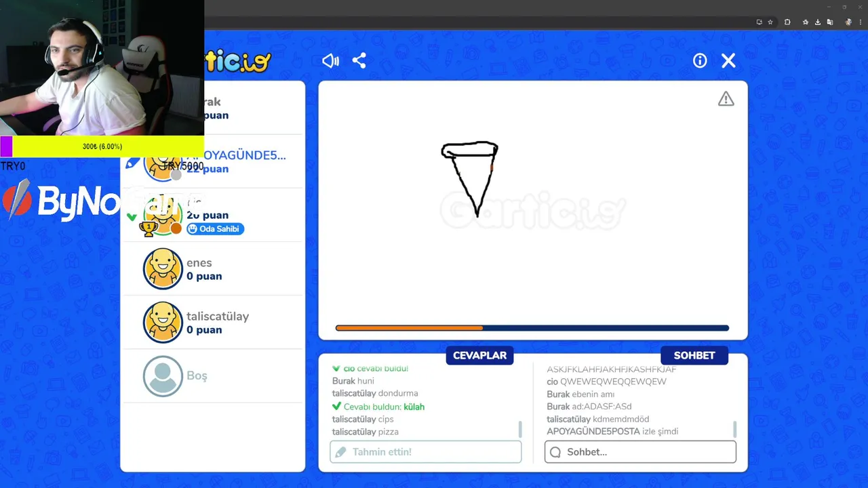
Task: Click the taliscatülay player avatar
Action: tap(163, 323)
